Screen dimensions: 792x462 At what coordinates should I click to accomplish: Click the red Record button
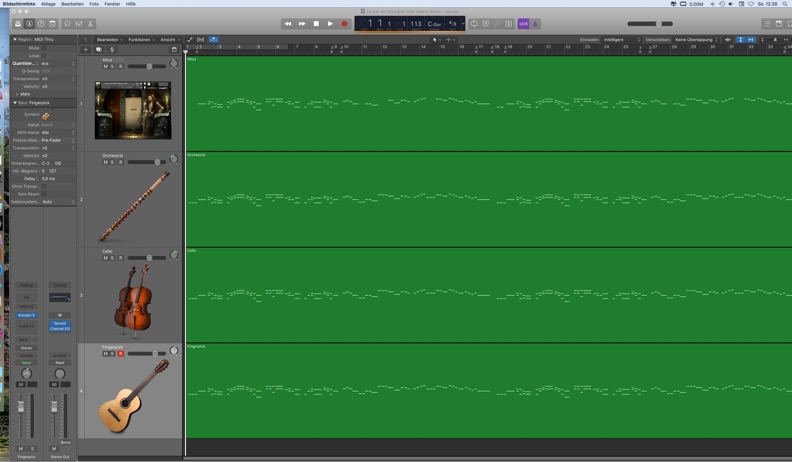344,24
